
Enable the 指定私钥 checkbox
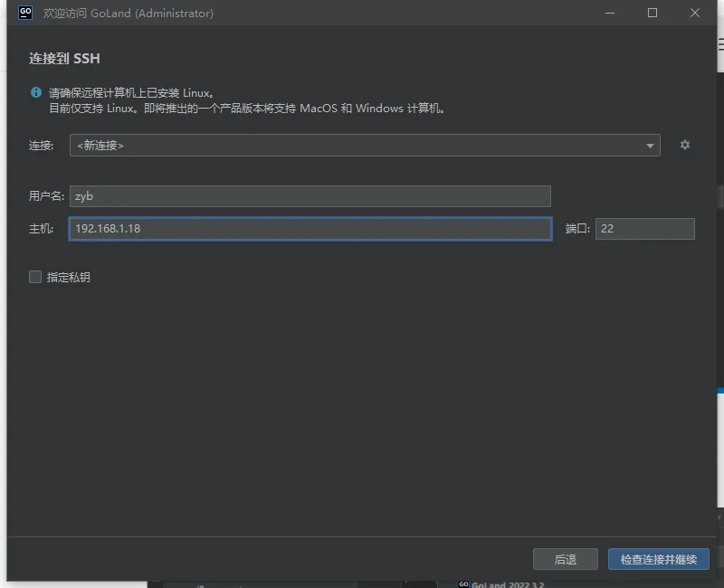pyautogui.click(x=35, y=277)
